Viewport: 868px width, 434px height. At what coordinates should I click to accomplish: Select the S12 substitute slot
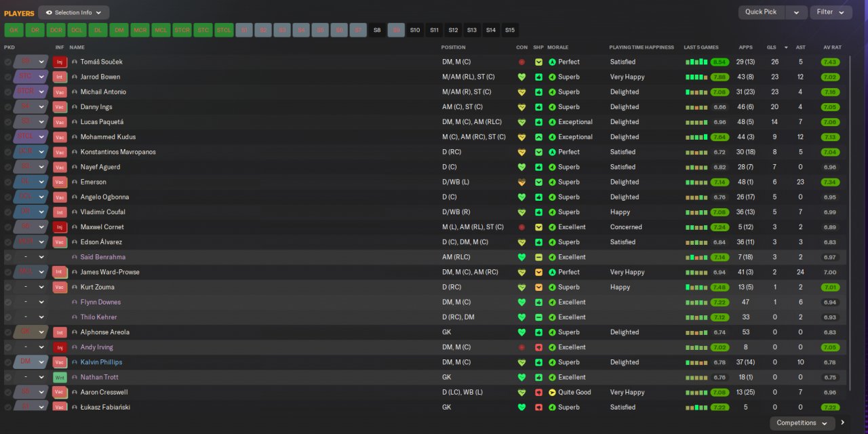pos(453,30)
